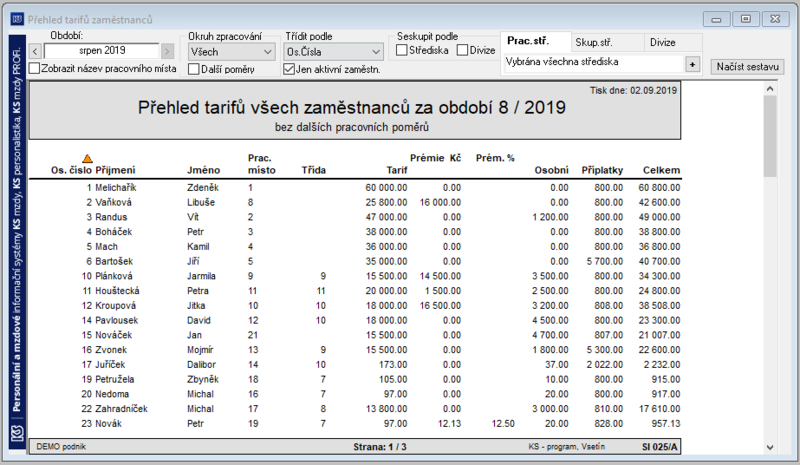The height and width of the screenshot is (465, 800).
Task: Select the Juříček row surname
Action: pos(110,365)
